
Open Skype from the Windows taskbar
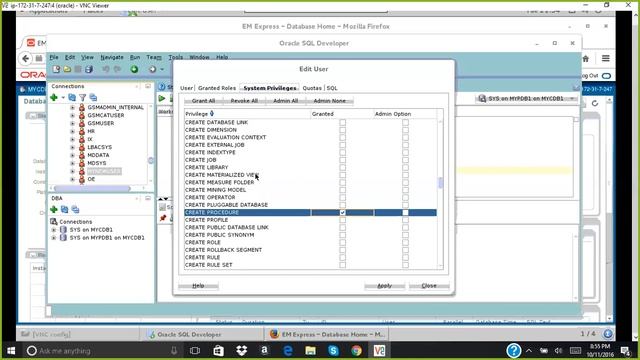tap(333, 351)
